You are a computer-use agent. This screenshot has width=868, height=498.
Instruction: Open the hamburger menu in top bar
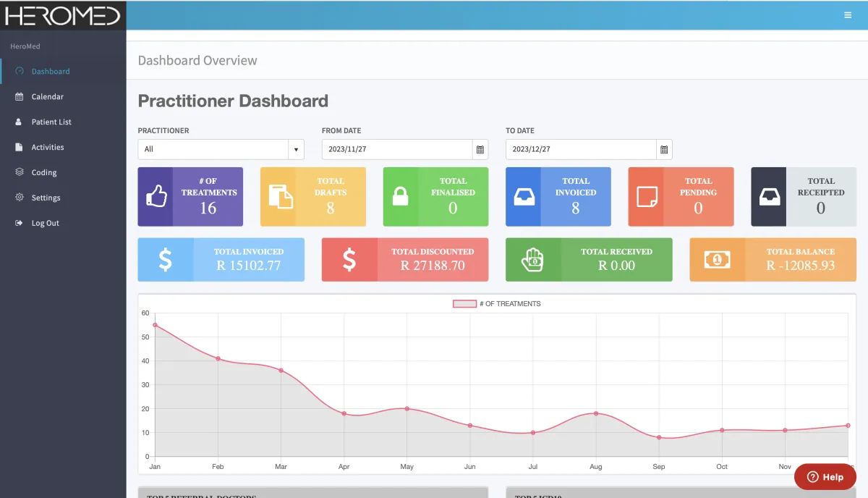(848, 14)
